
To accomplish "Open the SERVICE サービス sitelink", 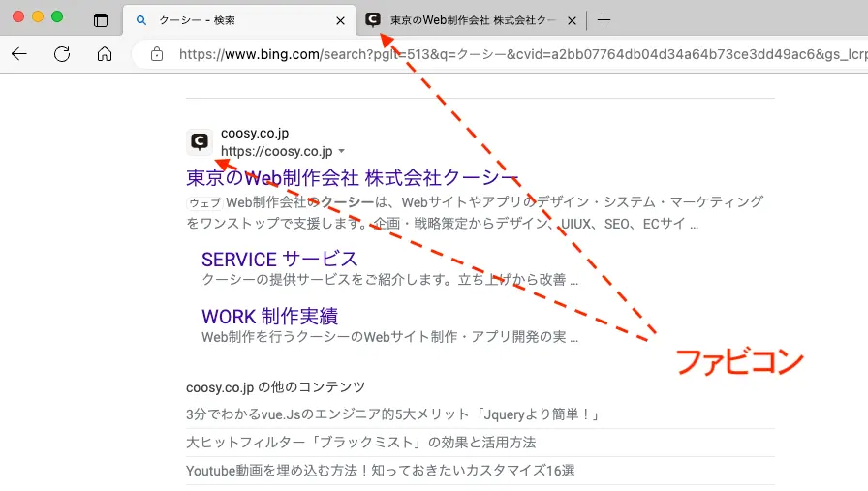I will pos(280,260).
